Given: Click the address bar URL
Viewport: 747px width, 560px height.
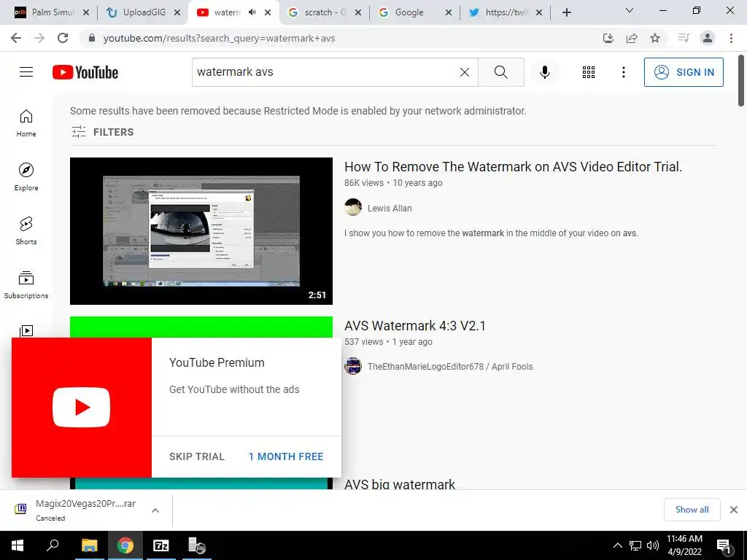Looking at the screenshot, I should (219, 38).
